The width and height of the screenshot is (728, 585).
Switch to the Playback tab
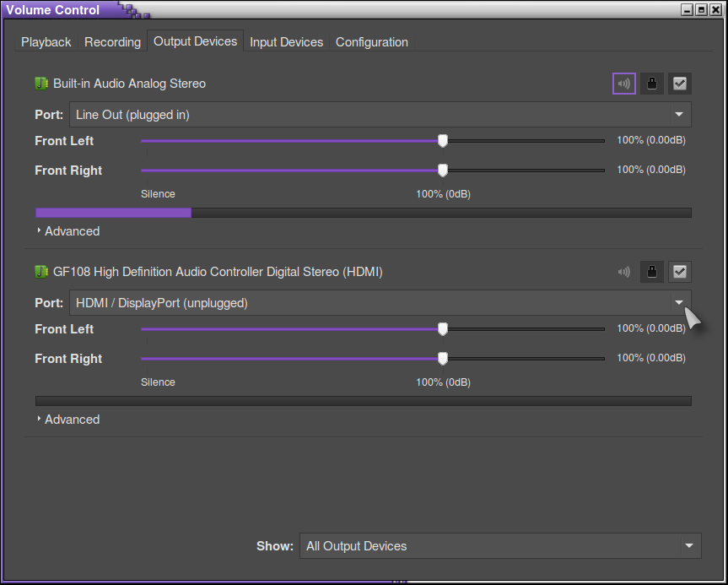[46, 42]
